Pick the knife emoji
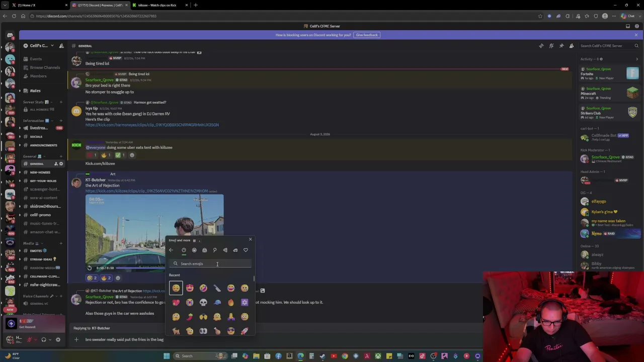This screenshot has width=644, height=362. click(217, 288)
